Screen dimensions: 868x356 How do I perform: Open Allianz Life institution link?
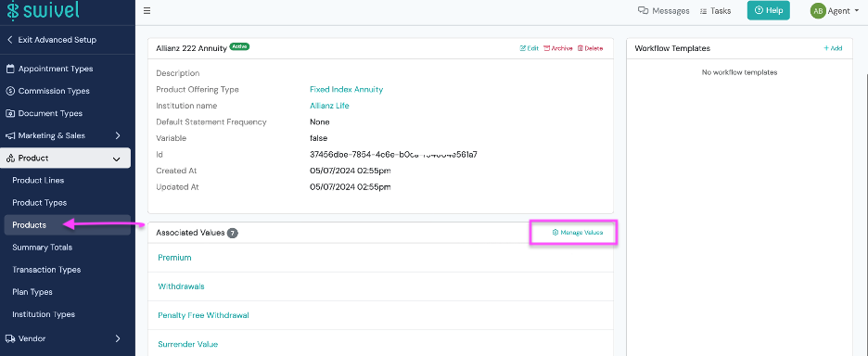pos(329,105)
